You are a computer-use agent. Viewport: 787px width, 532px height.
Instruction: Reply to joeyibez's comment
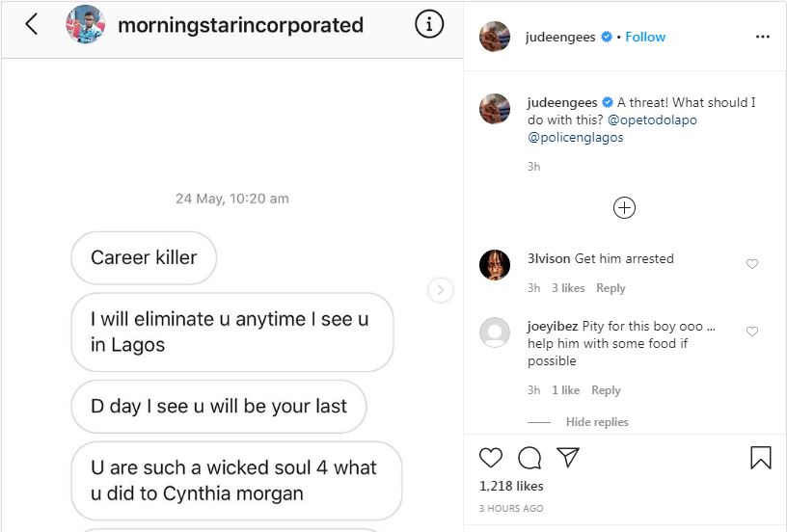[606, 390]
